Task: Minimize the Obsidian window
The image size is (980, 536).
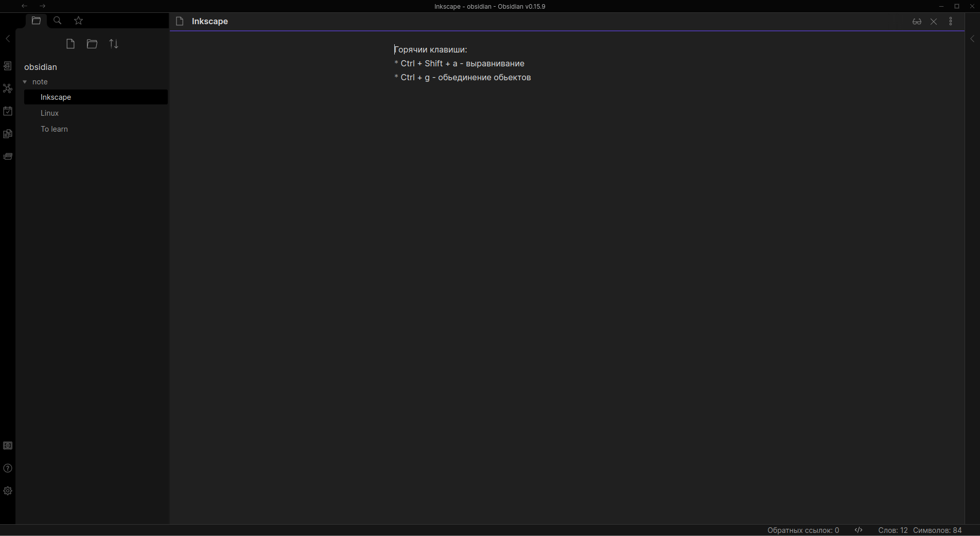Action: (941, 6)
